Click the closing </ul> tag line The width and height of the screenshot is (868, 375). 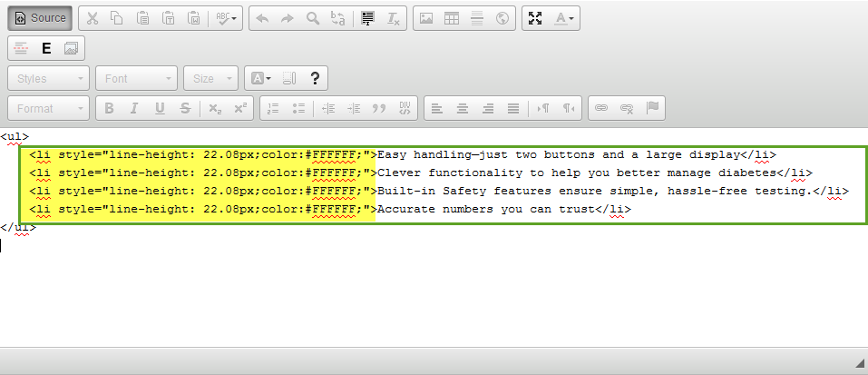click(18, 228)
